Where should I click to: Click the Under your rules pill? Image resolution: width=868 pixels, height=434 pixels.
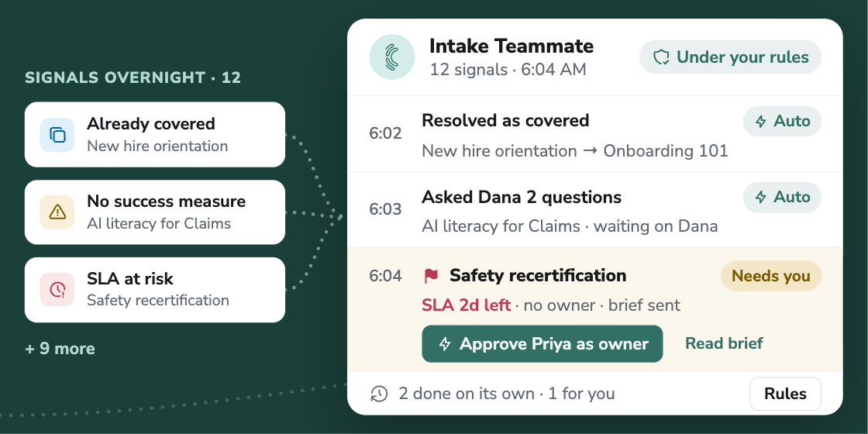(730, 57)
